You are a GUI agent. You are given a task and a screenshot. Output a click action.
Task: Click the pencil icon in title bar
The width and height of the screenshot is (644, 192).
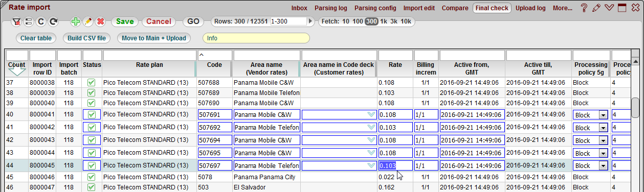coord(596,8)
